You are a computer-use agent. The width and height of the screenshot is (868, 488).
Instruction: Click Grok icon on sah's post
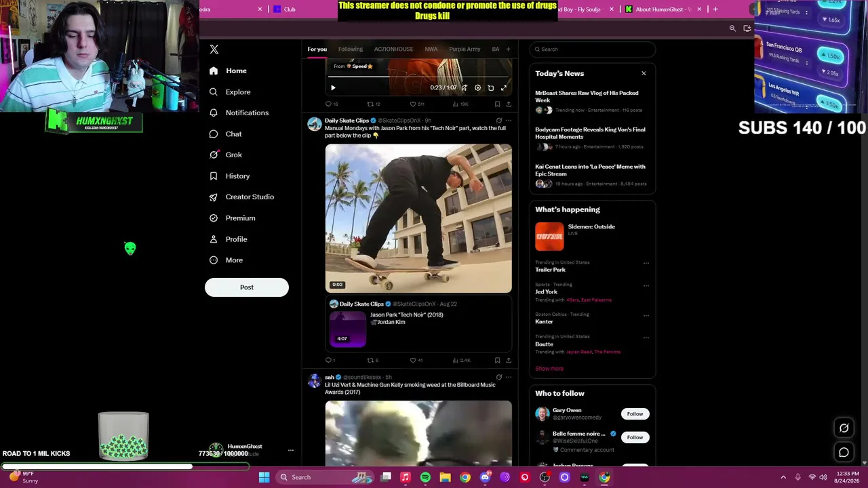[498, 377]
